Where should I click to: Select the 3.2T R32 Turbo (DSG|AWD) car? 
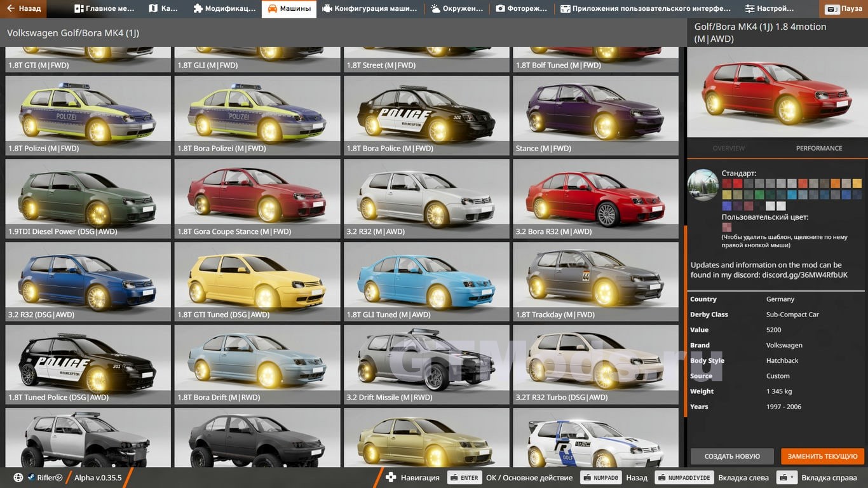pyautogui.click(x=596, y=365)
